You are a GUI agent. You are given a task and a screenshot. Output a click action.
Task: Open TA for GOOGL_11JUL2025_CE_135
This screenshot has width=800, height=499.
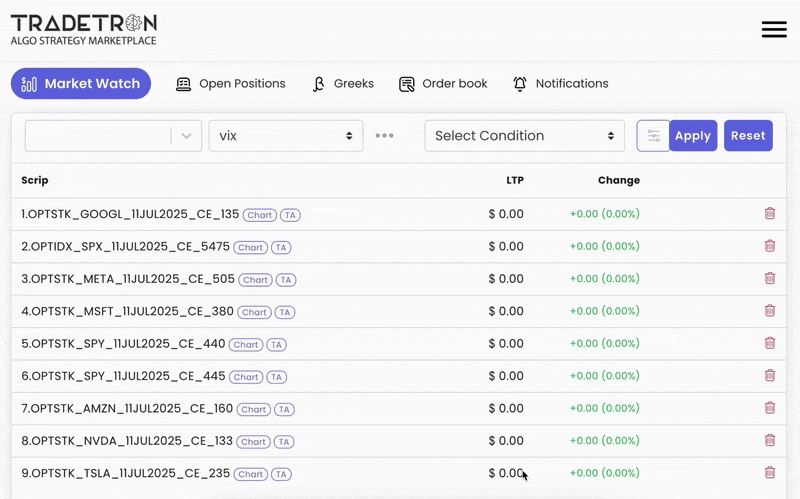(290, 215)
